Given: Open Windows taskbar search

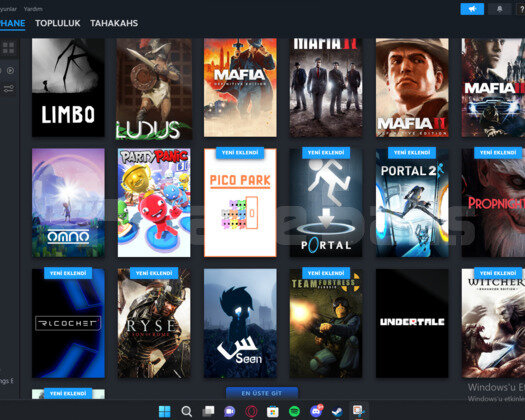Looking at the screenshot, I should pyautogui.click(x=186, y=411).
